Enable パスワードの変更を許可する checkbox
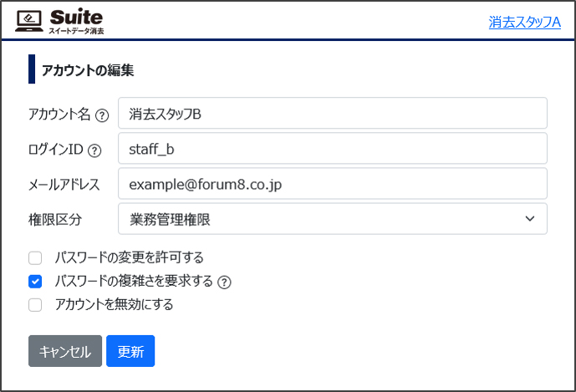576x392 pixels. pos(35,258)
